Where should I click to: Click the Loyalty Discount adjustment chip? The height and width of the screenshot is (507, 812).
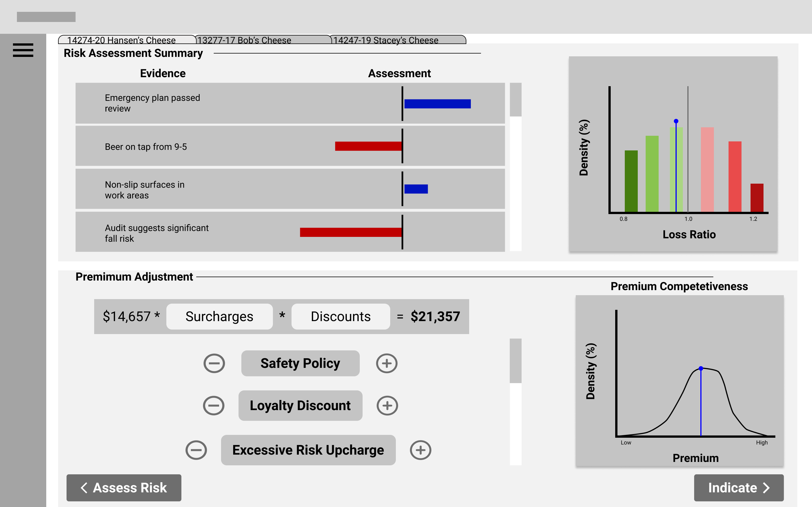click(300, 405)
